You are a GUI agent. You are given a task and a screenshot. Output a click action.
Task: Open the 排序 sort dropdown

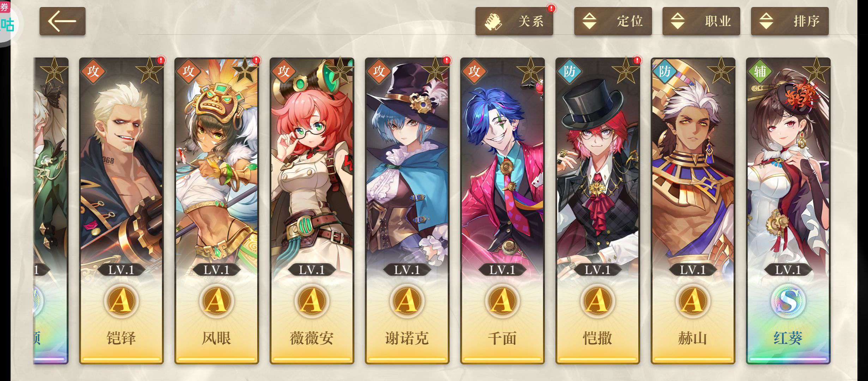pos(790,21)
